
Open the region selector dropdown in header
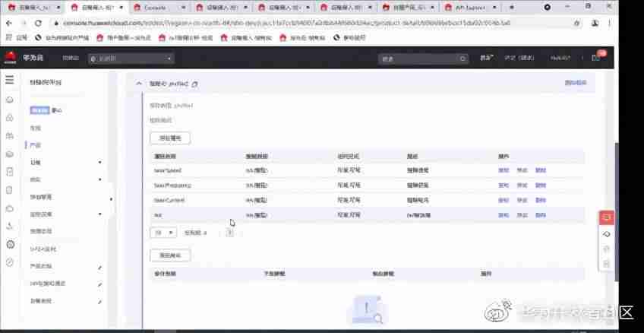pyautogui.click(x=131, y=59)
